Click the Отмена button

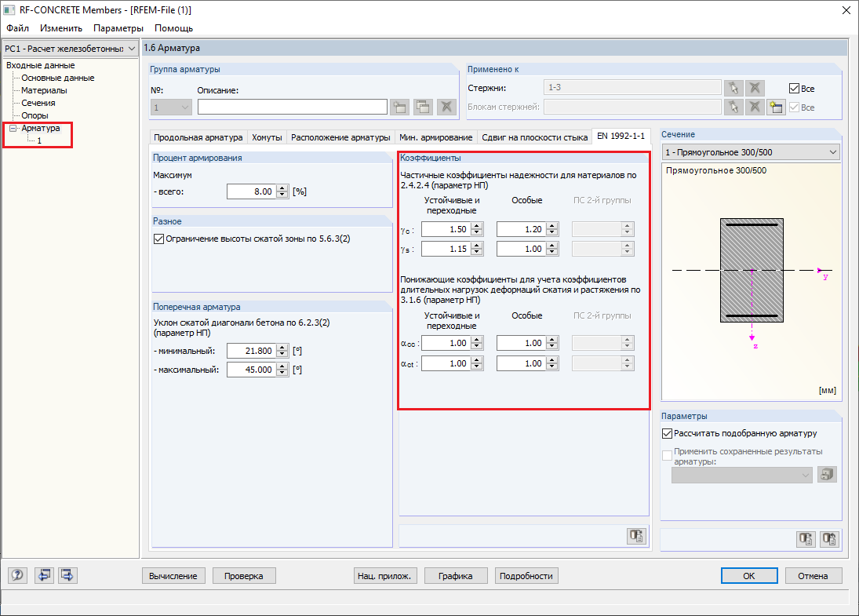[x=813, y=576]
